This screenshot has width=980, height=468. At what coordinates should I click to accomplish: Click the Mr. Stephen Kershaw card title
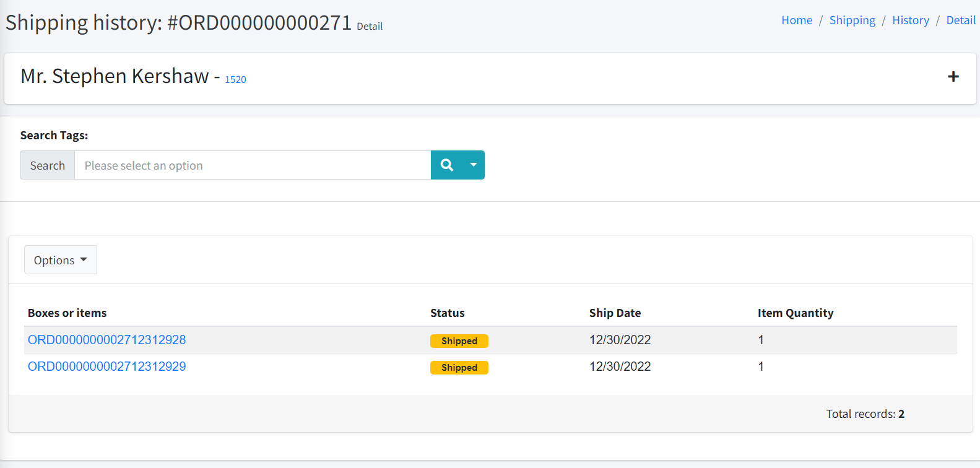coord(115,76)
